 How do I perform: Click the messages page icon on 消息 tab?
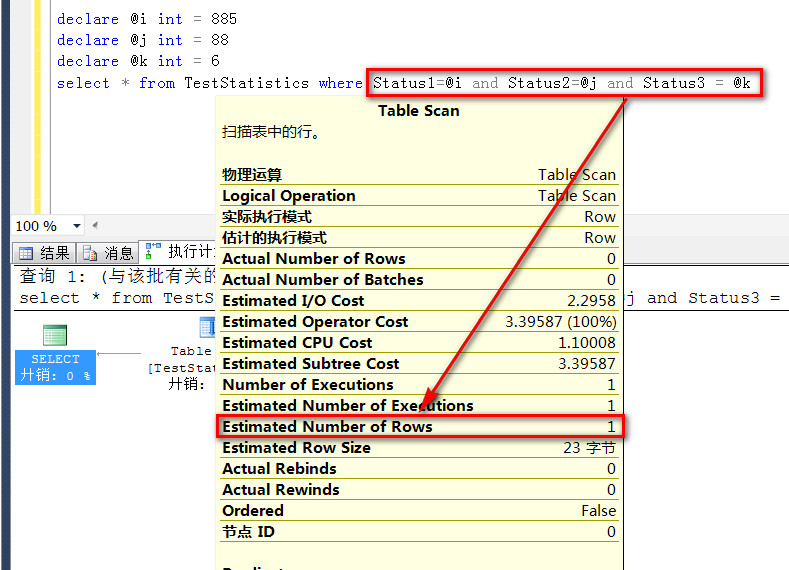pyautogui.click(x=90, y=253)
